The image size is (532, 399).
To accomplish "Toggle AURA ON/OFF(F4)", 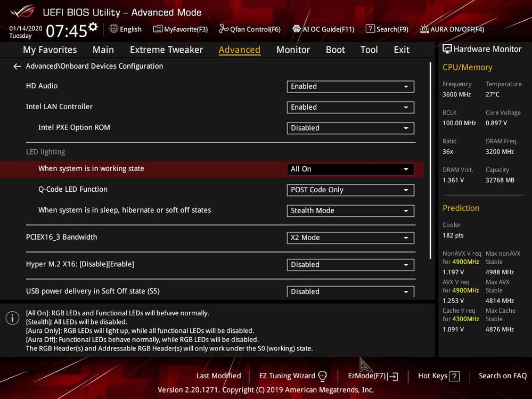I will [452, 29].
